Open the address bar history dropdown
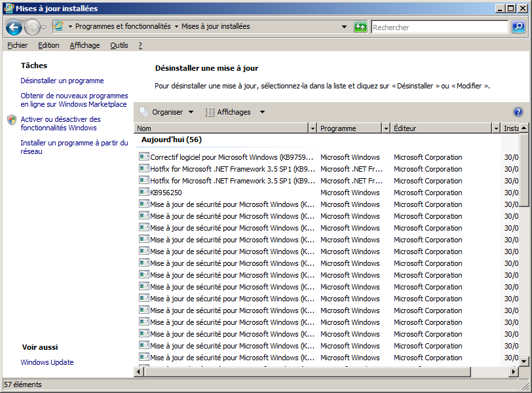 point(345,27)
